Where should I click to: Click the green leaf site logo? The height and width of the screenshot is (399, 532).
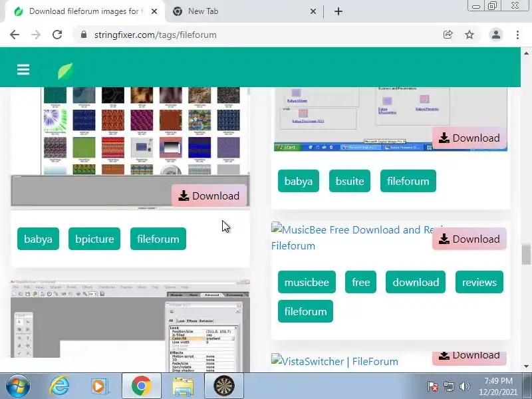click(65, 71)
